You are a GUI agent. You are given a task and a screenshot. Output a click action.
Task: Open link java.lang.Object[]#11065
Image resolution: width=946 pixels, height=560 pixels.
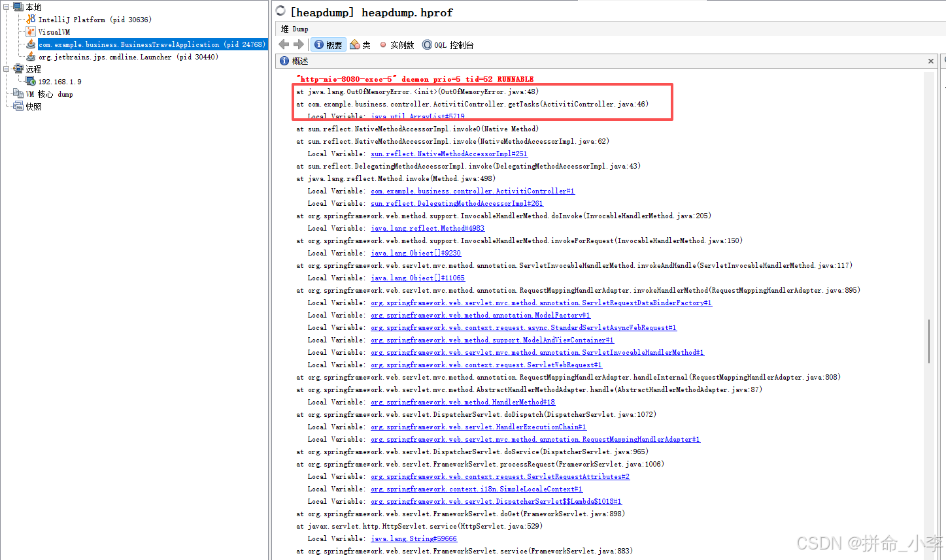coord(418,278)
